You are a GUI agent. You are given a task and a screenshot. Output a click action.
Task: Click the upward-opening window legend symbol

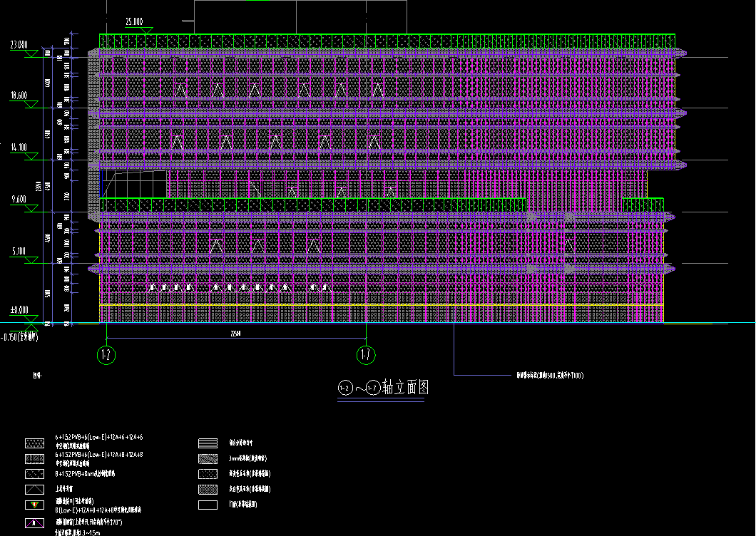34,490
